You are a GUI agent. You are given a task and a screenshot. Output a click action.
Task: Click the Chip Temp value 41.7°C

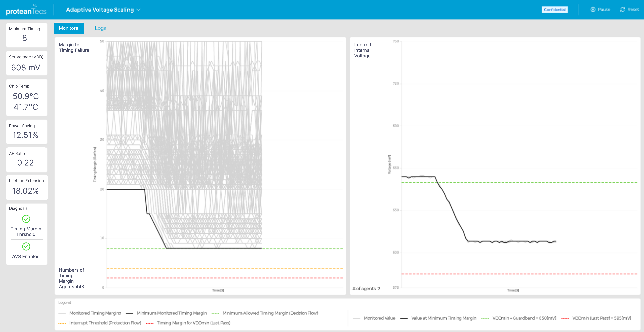click(26, 107)
